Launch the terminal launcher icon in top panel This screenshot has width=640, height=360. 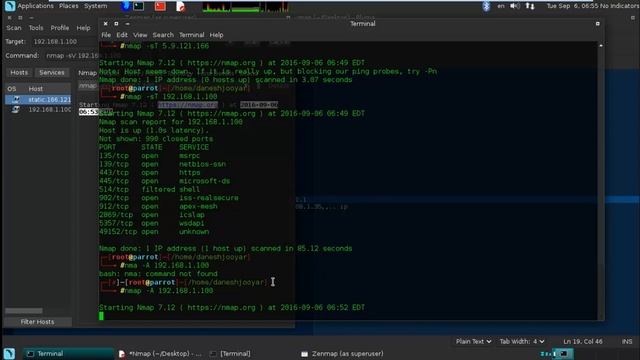[x=139, y=6]
